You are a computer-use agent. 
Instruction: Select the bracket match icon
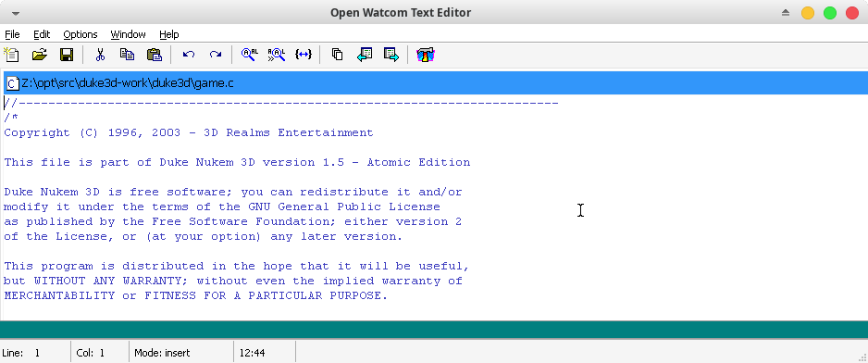click(x=304, y=55)
